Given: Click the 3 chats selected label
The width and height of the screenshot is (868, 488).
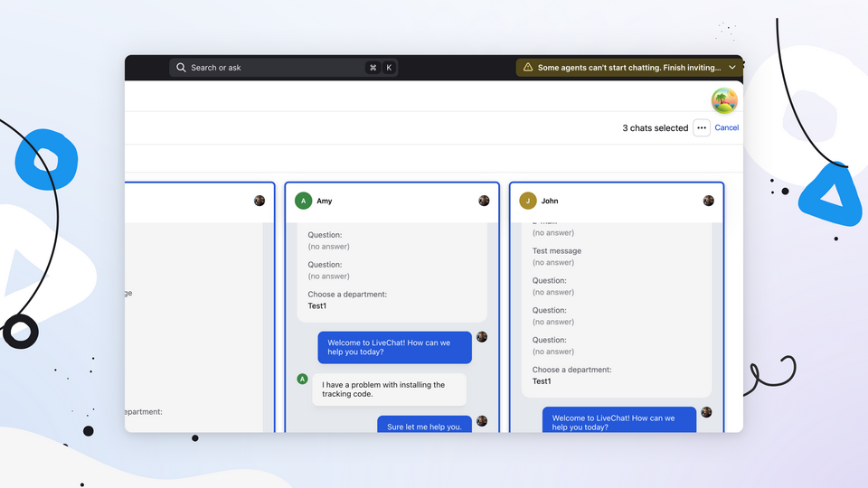Looking at the screenshot, I should [x=655, y=127].
